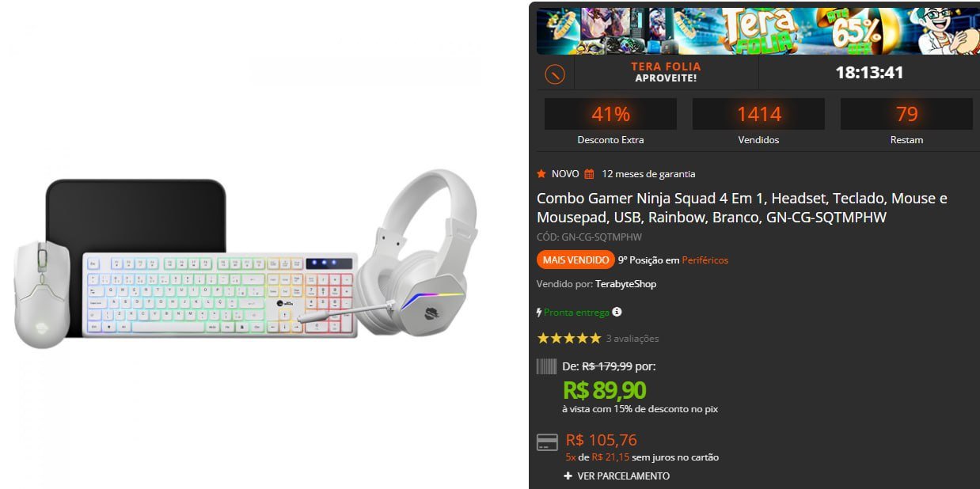The image size is (980, 489).
Task: Click the 18:13:41 countdown timer
Action: [870, 71]
